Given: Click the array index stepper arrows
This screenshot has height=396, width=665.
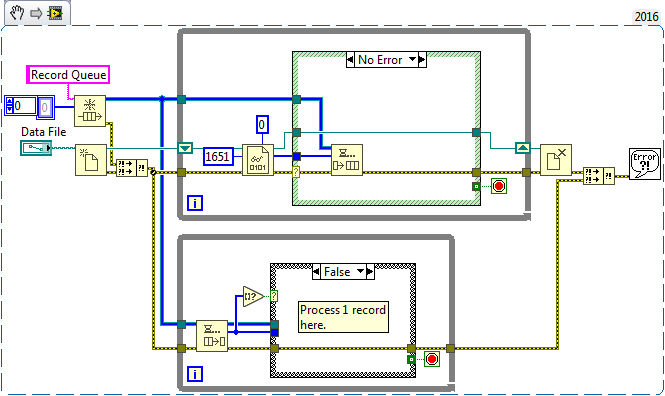Looking at the screenshot, I should (x=9, y=106).
